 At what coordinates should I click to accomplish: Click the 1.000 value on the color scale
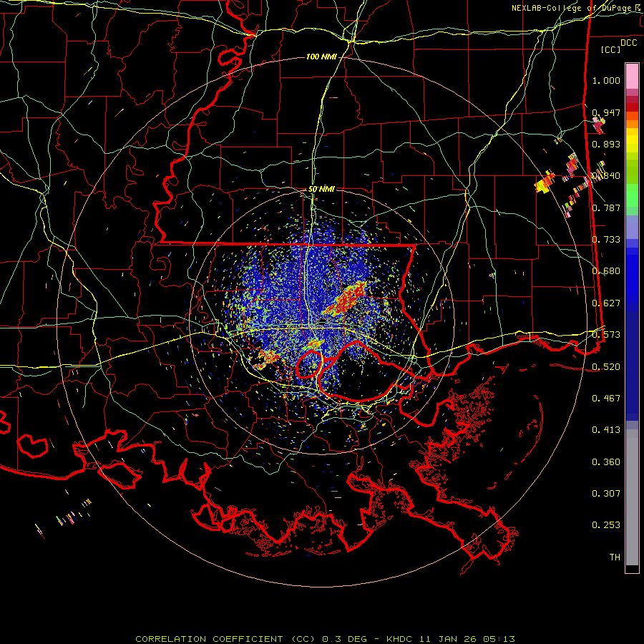tap(606, 80)
